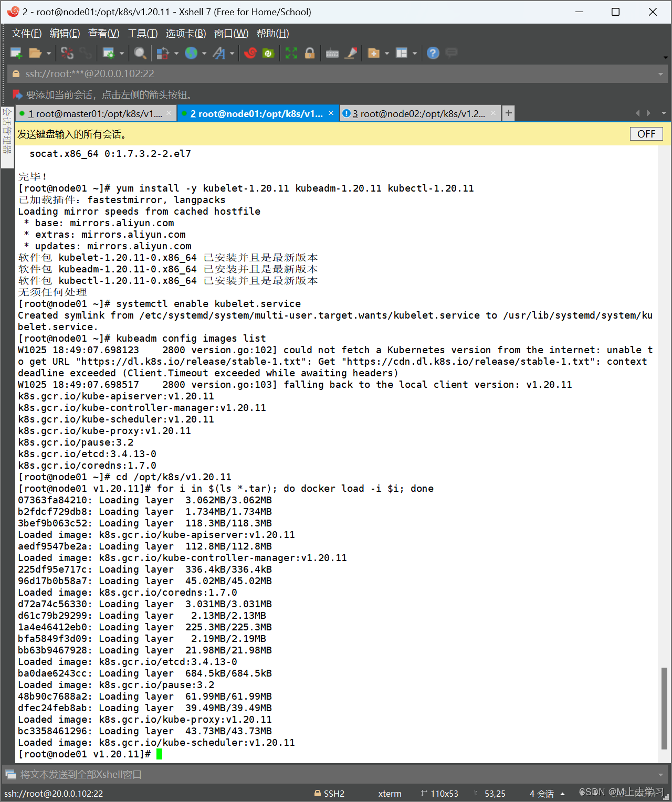Click the terminal vertical scrollbar thumb
672x802 pixels.
[x=664, y=708]
